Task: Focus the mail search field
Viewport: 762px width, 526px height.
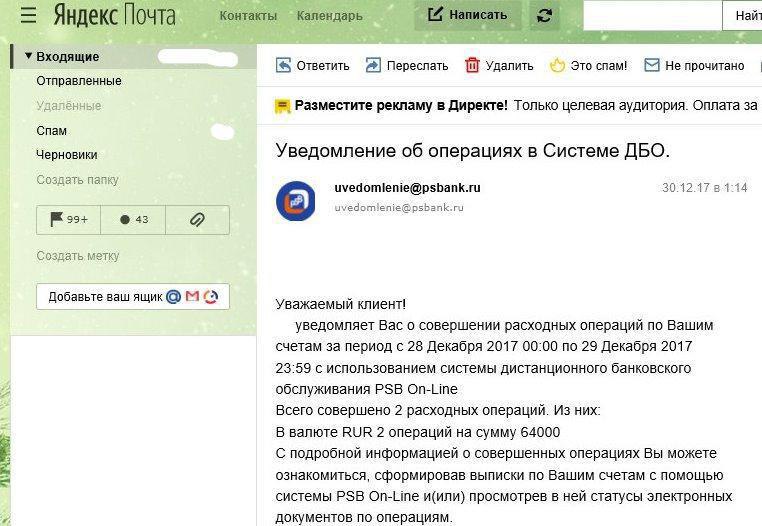Action: (x=652, y=16)
